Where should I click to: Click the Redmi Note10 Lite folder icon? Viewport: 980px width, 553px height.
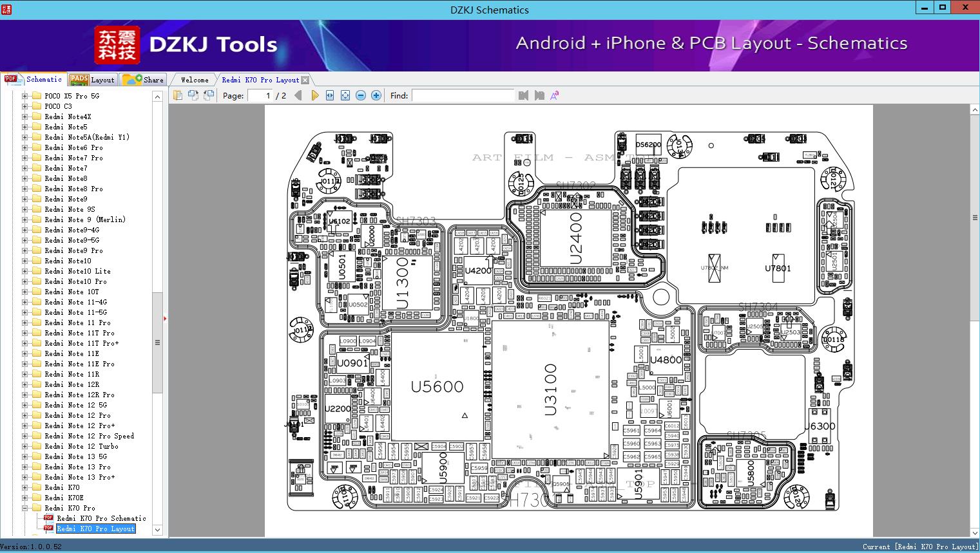[x=37, y=271]
